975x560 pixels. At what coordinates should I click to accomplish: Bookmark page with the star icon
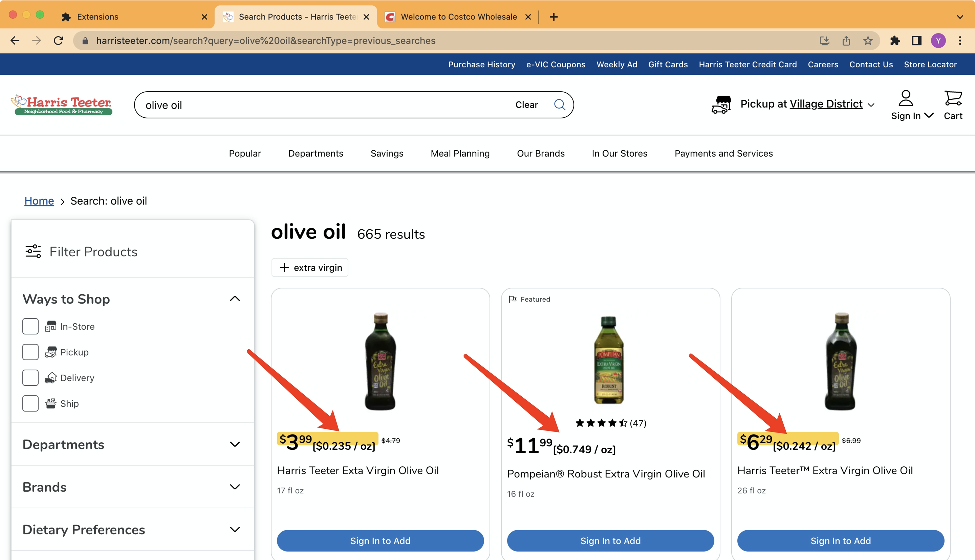[x=868, y=40]
